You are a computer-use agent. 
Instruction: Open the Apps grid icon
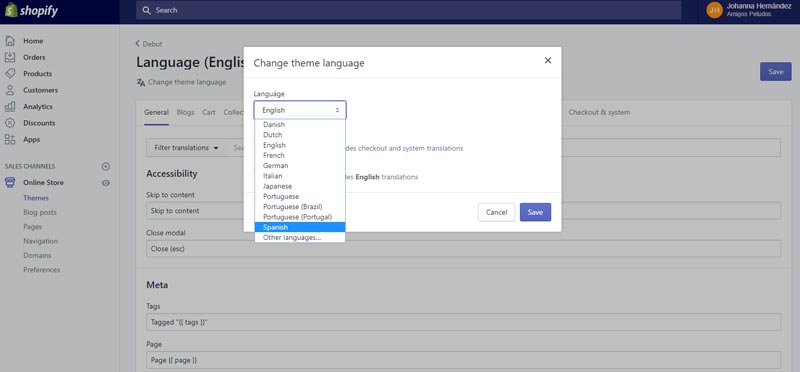click(10, 139)
